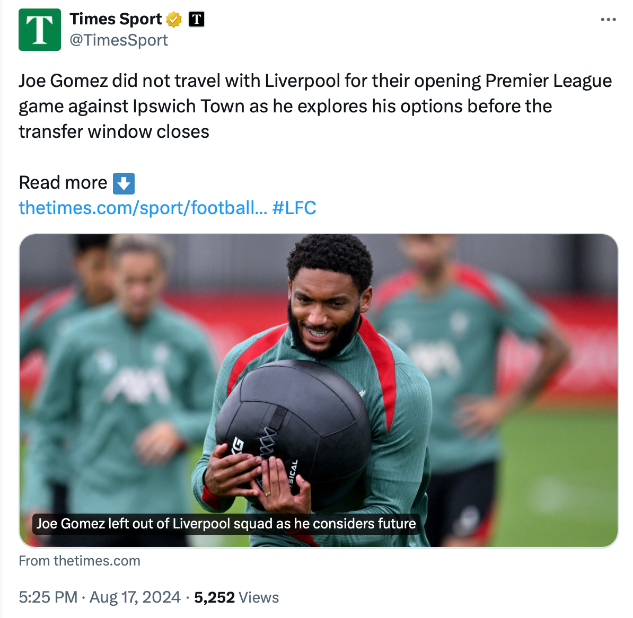Click the Read more text
633x618 pixels.
coord(63,183)
